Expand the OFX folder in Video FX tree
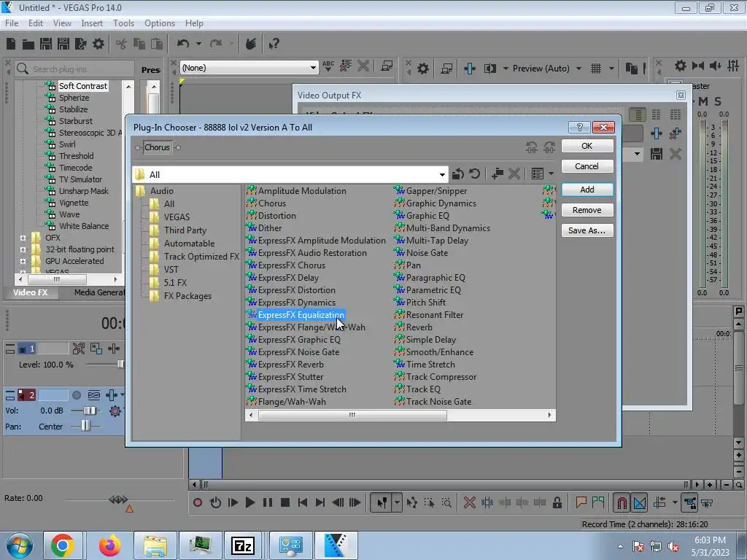Screen dimensions: 747x560 (x=23, y=238)
